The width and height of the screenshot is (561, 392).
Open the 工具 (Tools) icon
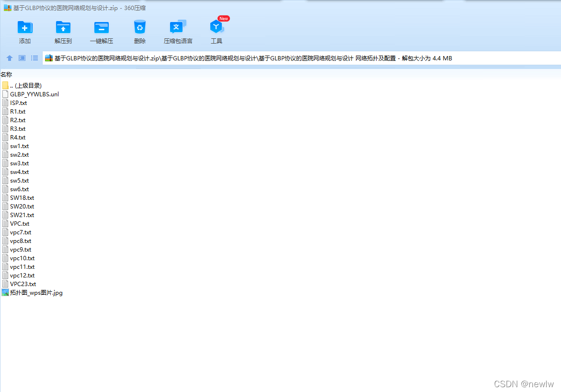[216, 27]
